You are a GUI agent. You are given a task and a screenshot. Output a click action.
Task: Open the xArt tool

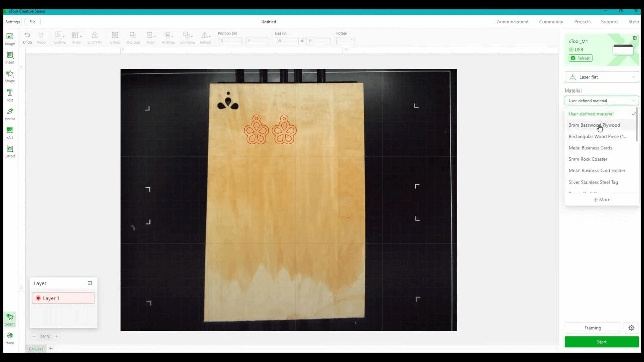pyautogui.click(x=10, y=133)
